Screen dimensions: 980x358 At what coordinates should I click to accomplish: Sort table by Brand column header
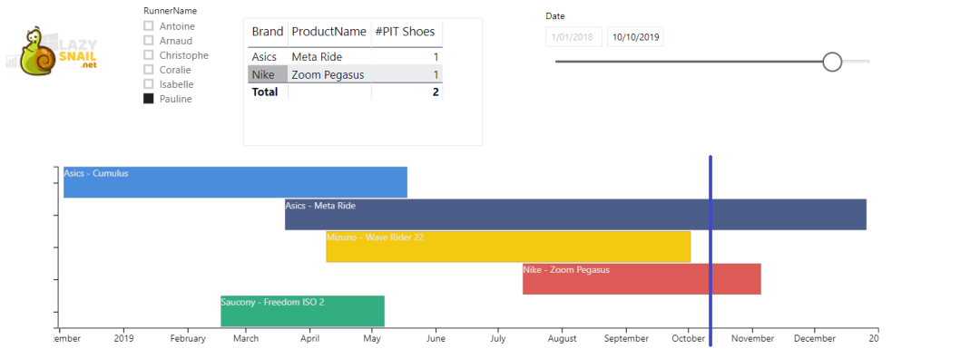click(x=268, y=32)
